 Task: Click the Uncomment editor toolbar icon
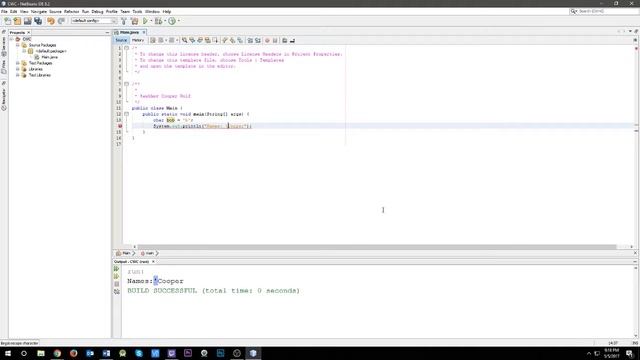pos(292,40)
